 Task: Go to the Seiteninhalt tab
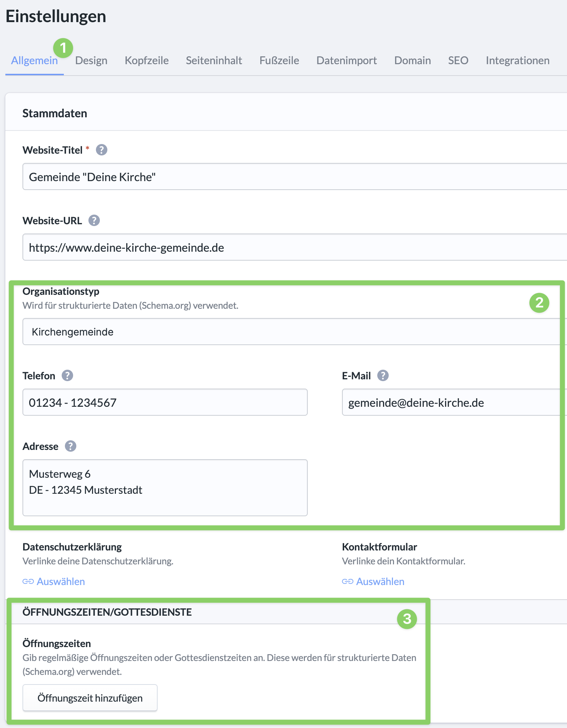[214, 61]
